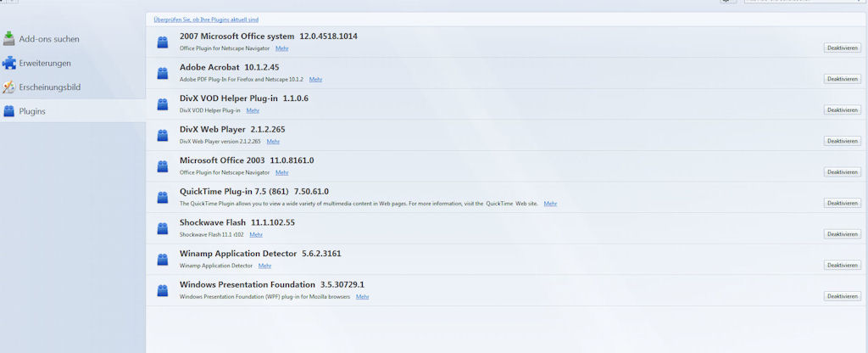Deactivate the 2007 Microsoft Office system plugin

pos(842,48)
